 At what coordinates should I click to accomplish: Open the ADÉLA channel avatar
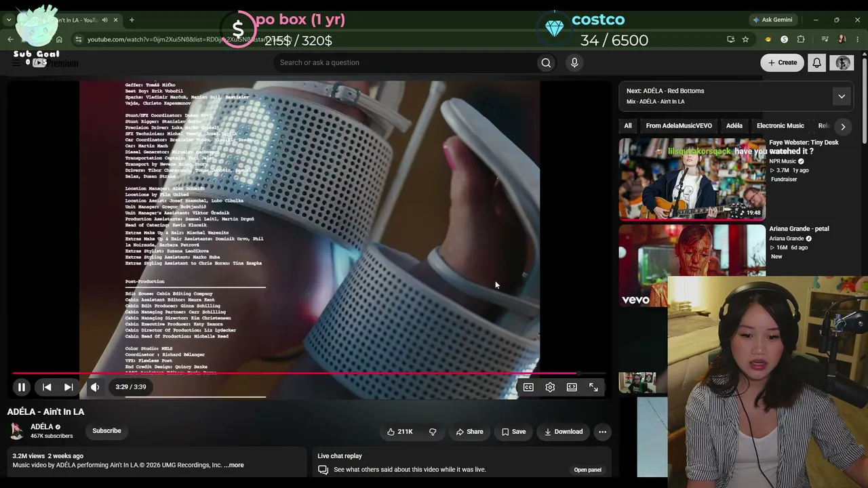(16, 431)
